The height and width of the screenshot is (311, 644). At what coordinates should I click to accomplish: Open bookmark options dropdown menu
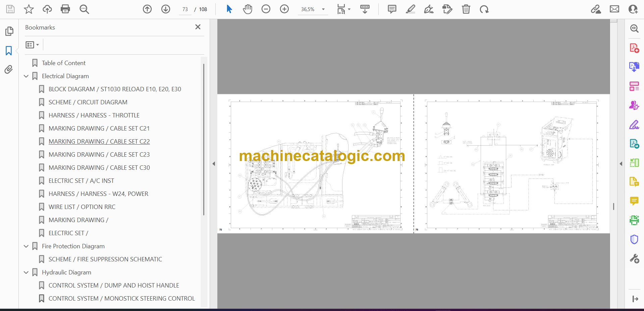tap(32, 45)
